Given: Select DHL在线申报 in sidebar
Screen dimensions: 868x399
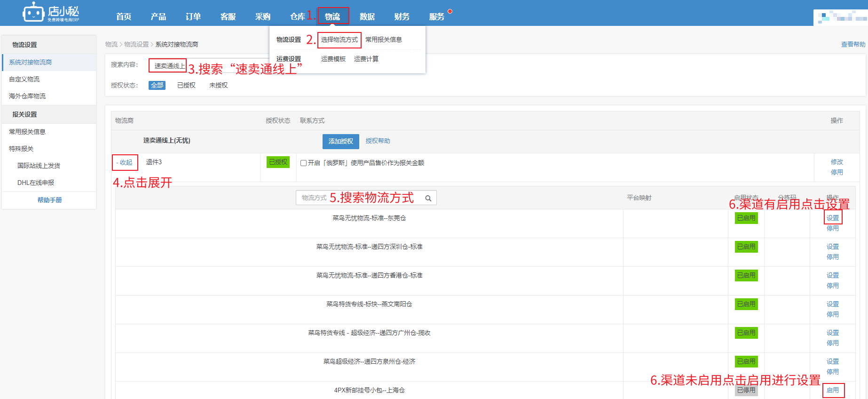Looking at the screenshot, I should pyautogui.click(x=49, y=183).
